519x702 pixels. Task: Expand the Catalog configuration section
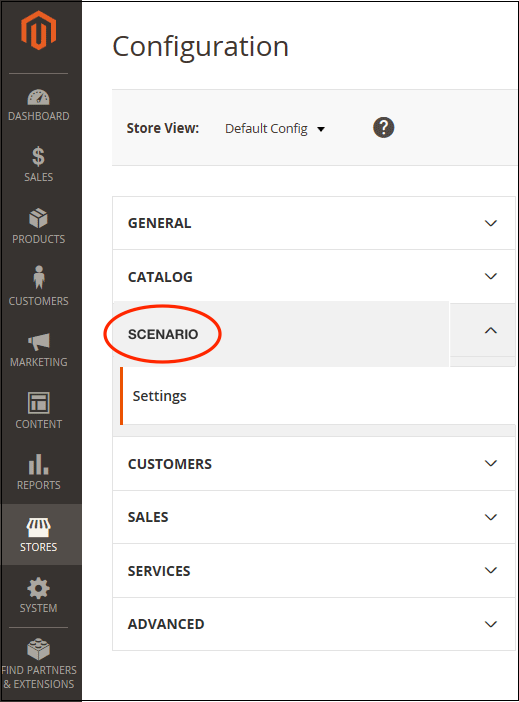(x=313, y=277)
